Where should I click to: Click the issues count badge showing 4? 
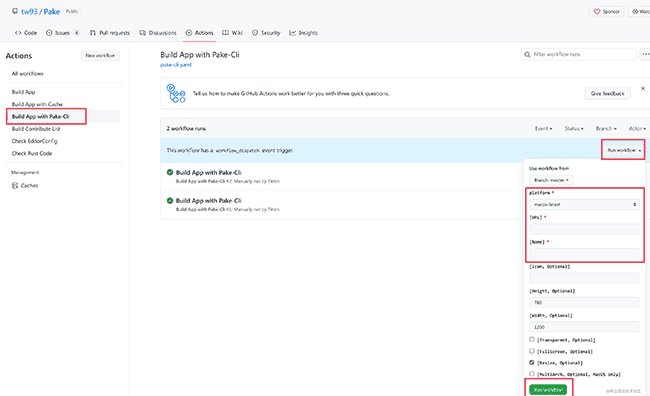[77, 33]
